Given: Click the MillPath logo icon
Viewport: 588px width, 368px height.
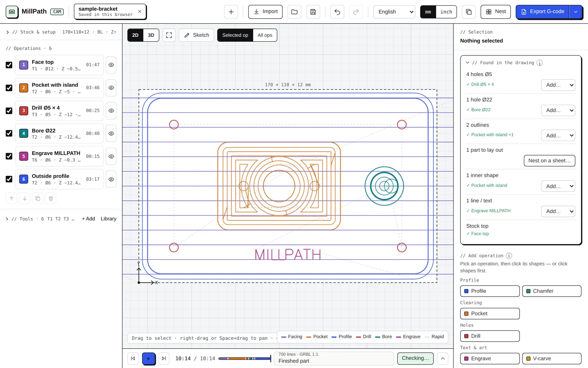Looking at the screenshot, I should 12,12.
